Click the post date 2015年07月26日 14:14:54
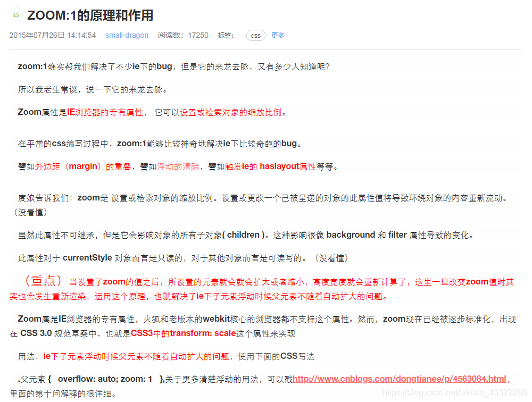Viewport: 532px width, 402px height. (53, 35)
